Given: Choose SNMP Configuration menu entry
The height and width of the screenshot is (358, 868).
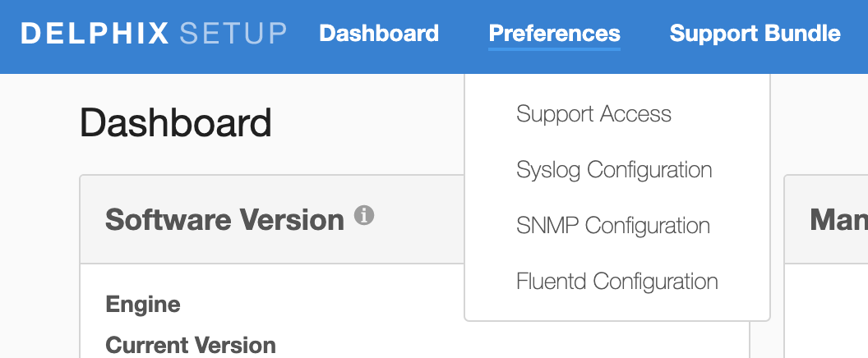Looking at the screenshot, I should coord(613,226).
